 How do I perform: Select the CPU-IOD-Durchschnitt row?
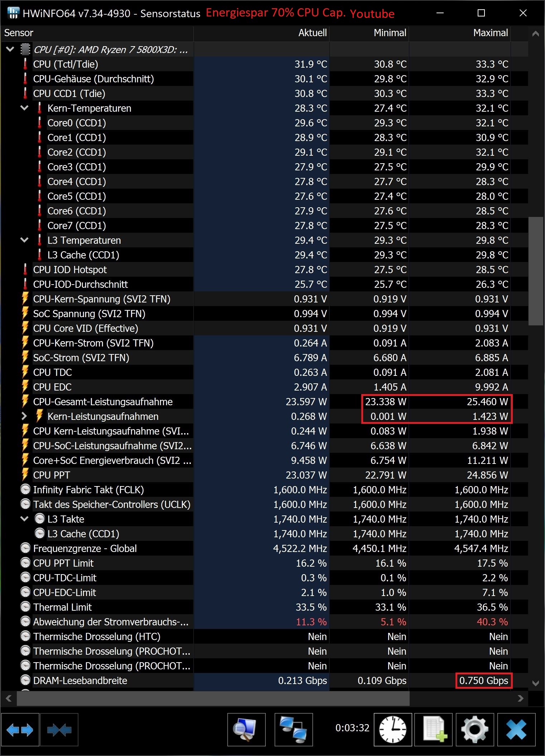click(265, 284)
